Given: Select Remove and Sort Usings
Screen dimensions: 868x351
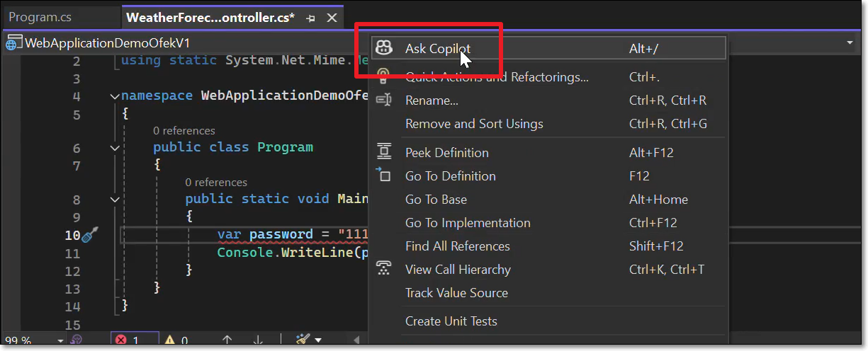Looking at the screenshot, I should pyautogui.click(x=549, y=124).
